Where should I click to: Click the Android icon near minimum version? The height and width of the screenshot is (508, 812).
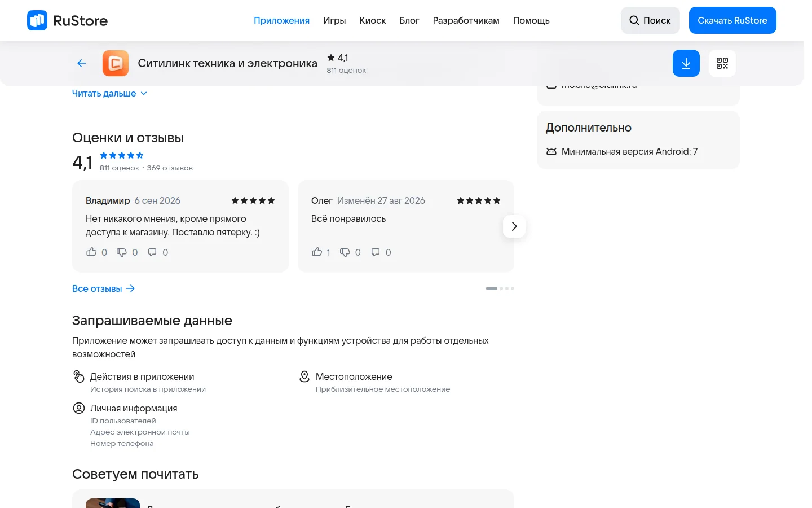click(x=551, y=151)
